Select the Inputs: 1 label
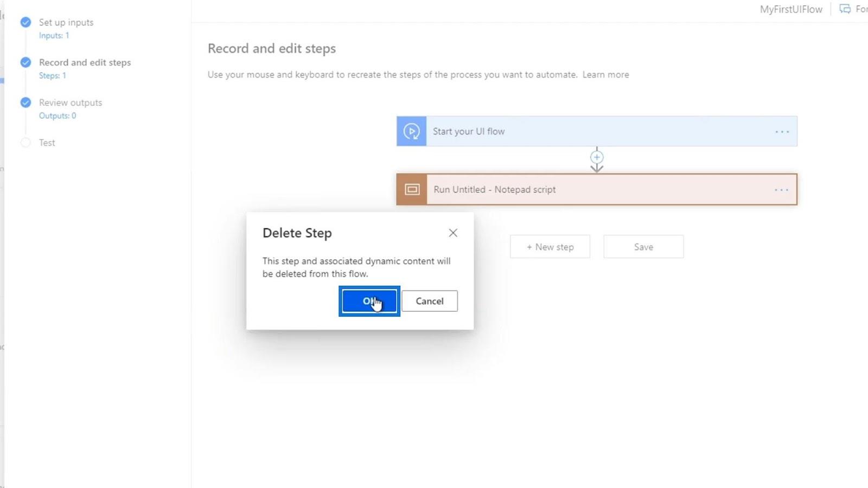Screen dimensions: 868x488 click(x=54, y=36)
